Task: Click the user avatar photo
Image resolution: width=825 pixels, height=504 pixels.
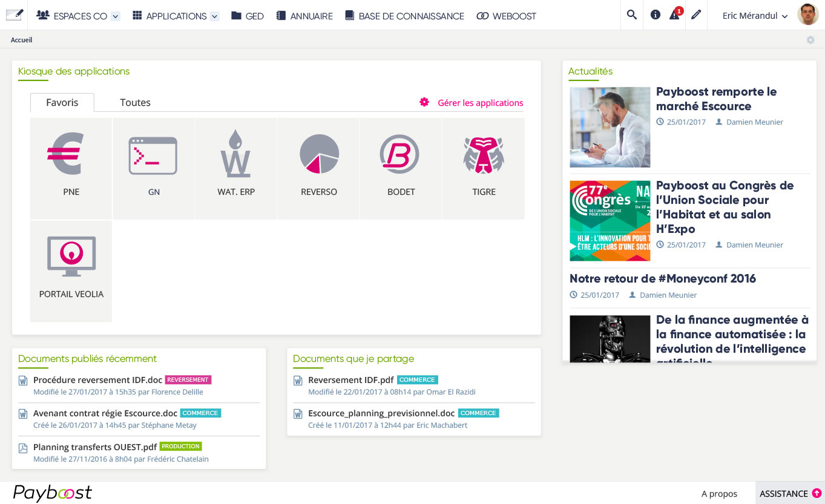Action: pos(808,15)
